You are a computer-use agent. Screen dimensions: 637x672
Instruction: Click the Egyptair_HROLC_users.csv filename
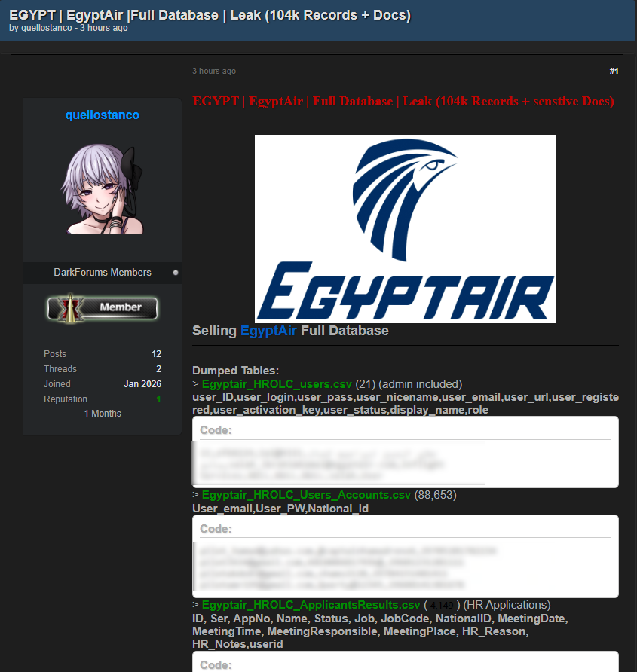[x=277, y=384]
